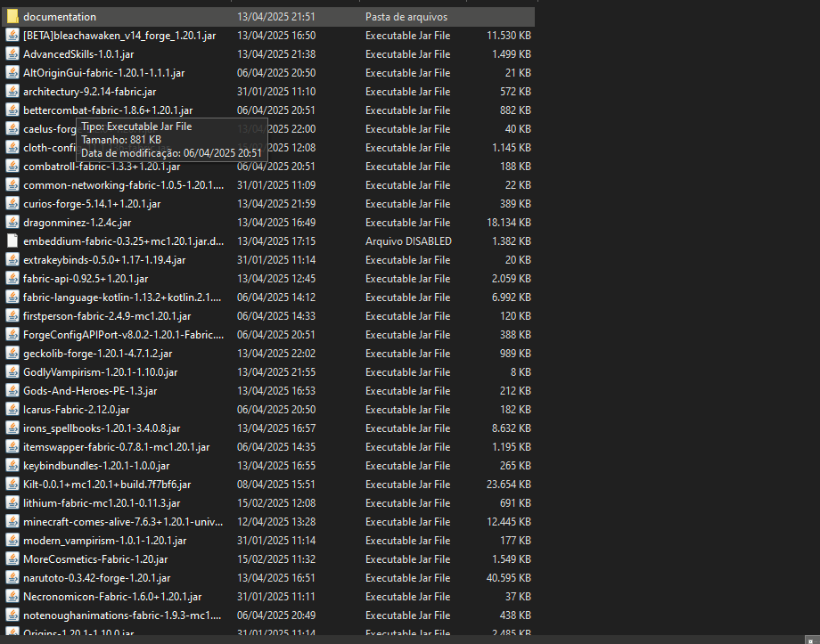Screen dimensions: 820x644
Task: Click jar icon of Necronomicon-Fabric file
Action: point(12,597)
